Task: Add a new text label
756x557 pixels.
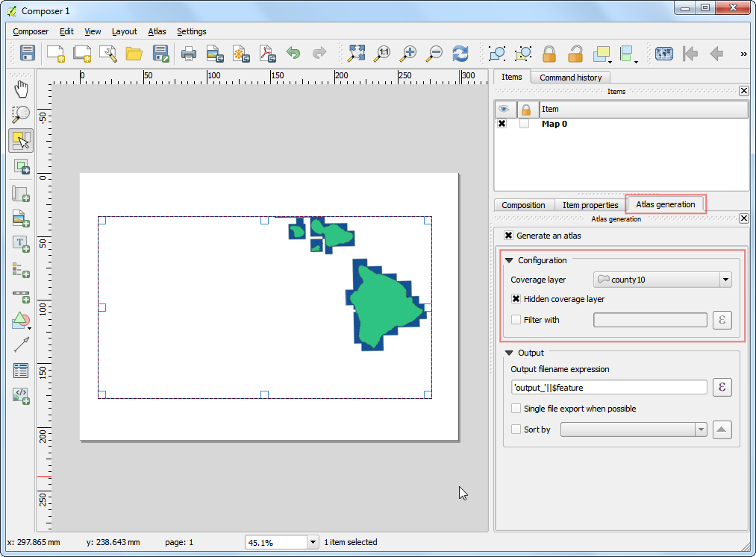Action: pos(21,245)
